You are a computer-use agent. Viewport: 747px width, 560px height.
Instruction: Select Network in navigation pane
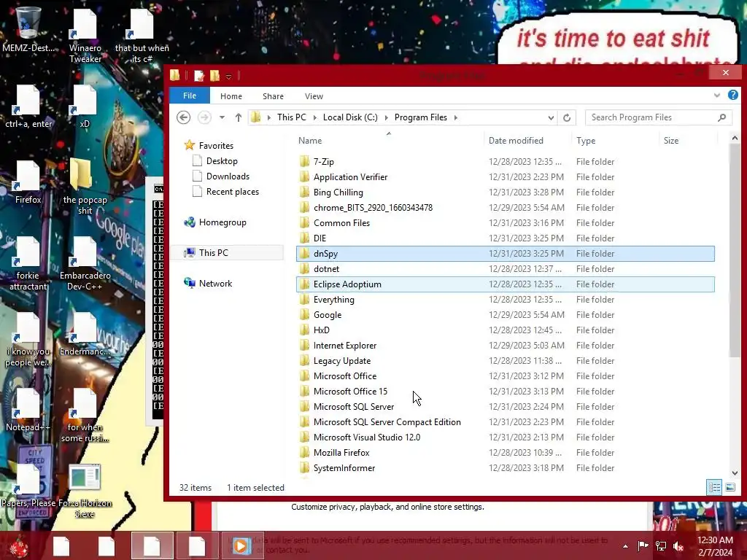(215, 284)
